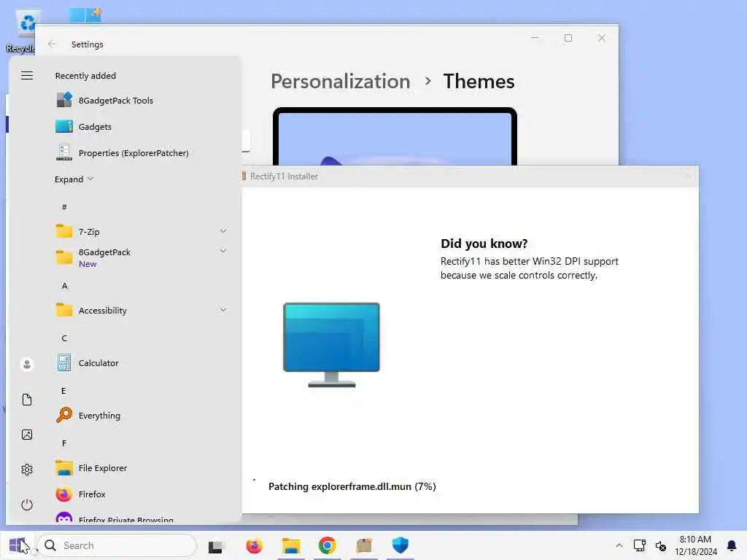The height and width of the screenshot is (560, 747).
Task: Click the Themes breadcrumb heading
Action: (x=479, y=82)
